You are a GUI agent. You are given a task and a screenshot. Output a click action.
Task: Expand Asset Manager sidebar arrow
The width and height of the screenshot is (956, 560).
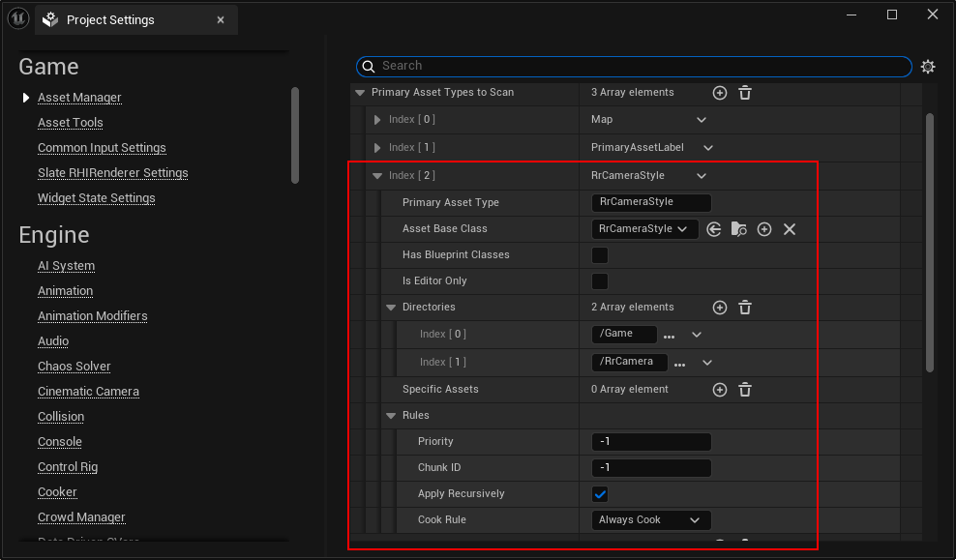pos(25,98)
